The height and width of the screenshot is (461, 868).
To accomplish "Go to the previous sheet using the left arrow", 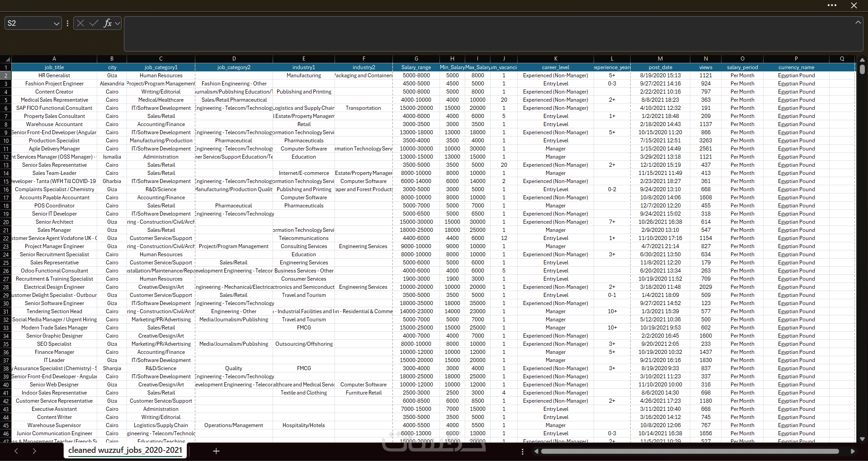I will (x=16, y=451).
